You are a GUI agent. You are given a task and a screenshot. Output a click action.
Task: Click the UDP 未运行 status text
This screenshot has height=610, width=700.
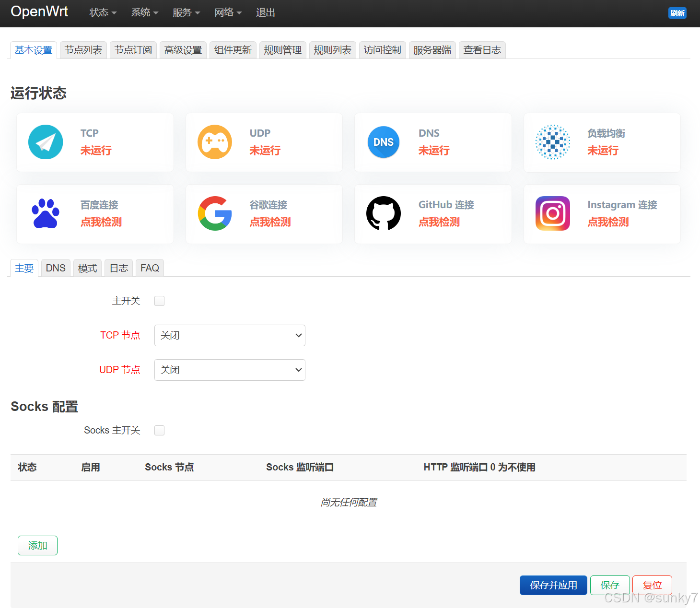pyautogui.click(x=265, y=151)
